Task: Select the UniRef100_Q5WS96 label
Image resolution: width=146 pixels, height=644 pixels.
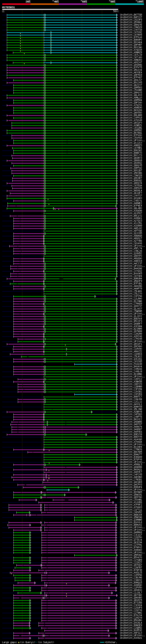Action: (131, 517)
